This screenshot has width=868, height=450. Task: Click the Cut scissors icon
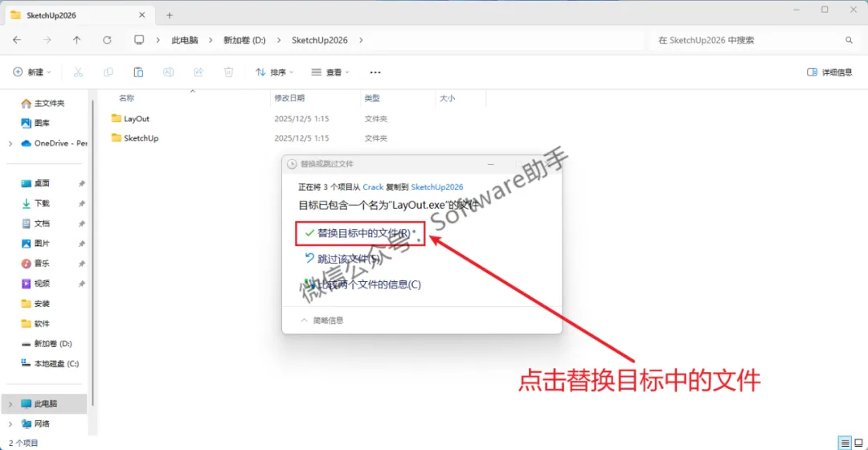[78, 72]
